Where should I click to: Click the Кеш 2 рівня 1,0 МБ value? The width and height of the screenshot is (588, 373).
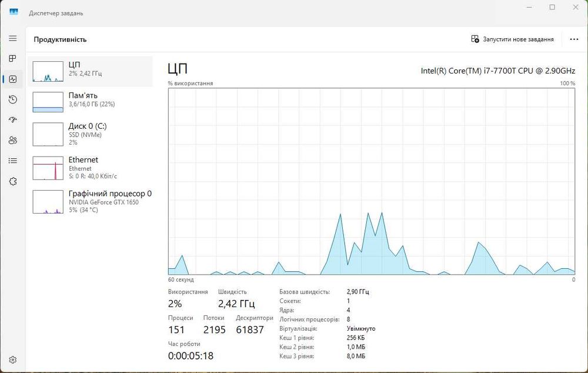[356, 347]
